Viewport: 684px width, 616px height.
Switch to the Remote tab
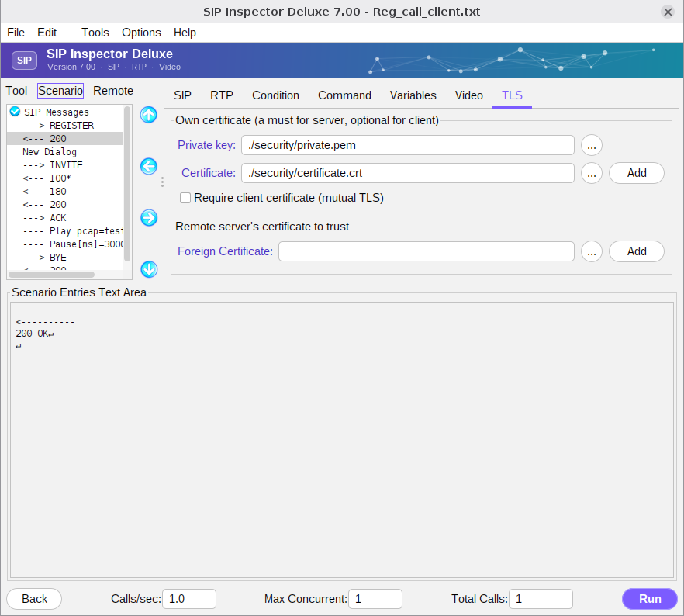[x=113, y=91]
